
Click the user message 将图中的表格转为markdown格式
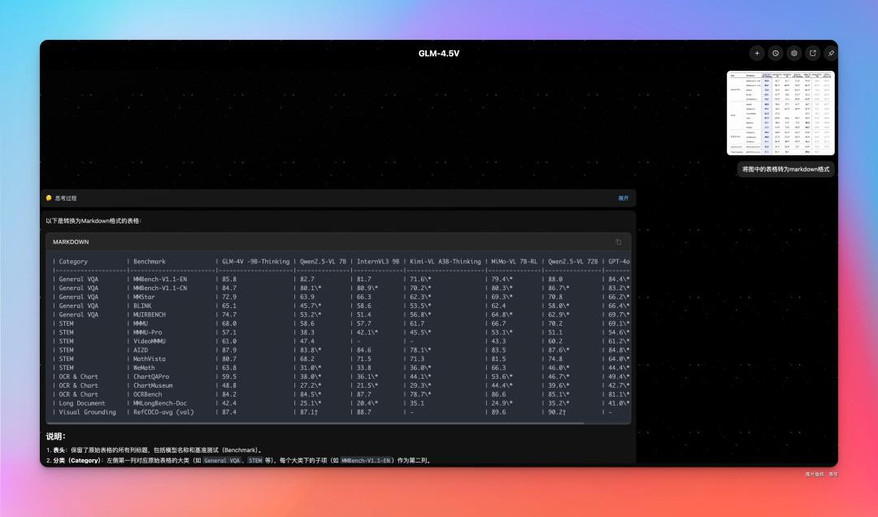tap(786, 169)
